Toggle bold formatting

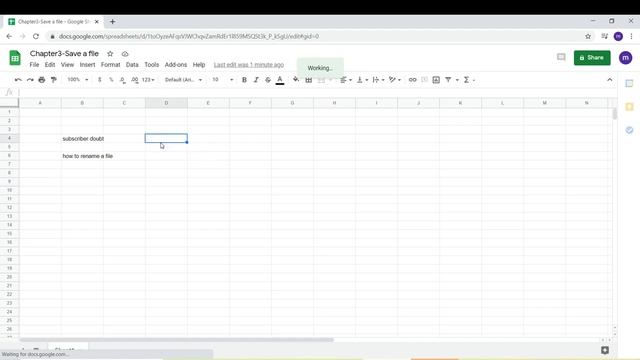[244, 80]
